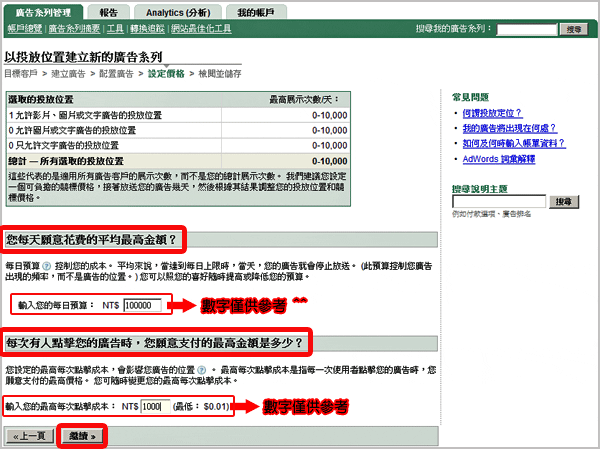Open the 何謂投放定位？ FAQ link
Screen dimensions: 600x449
492,113
